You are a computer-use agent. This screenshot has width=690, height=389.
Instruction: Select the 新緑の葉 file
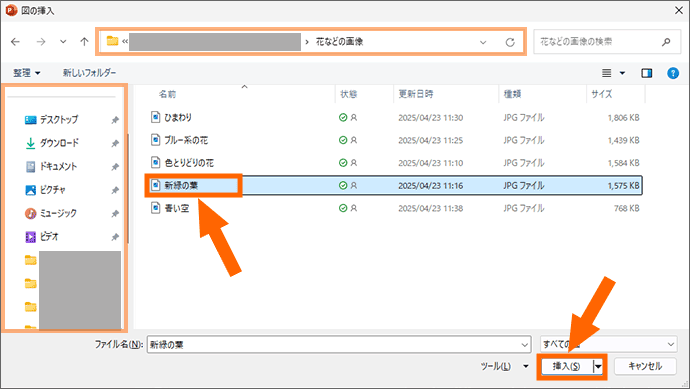[181, 185]
